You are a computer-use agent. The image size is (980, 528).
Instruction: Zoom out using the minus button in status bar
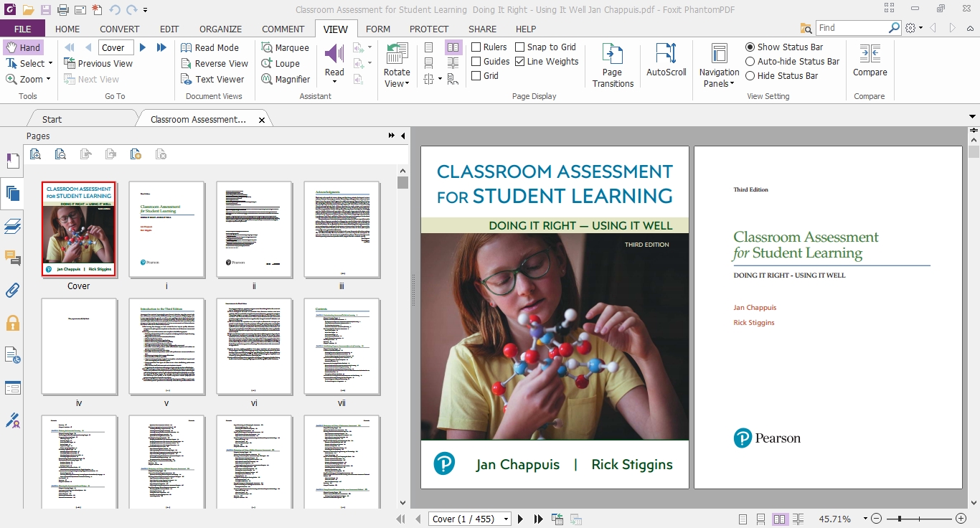(875, 519)
